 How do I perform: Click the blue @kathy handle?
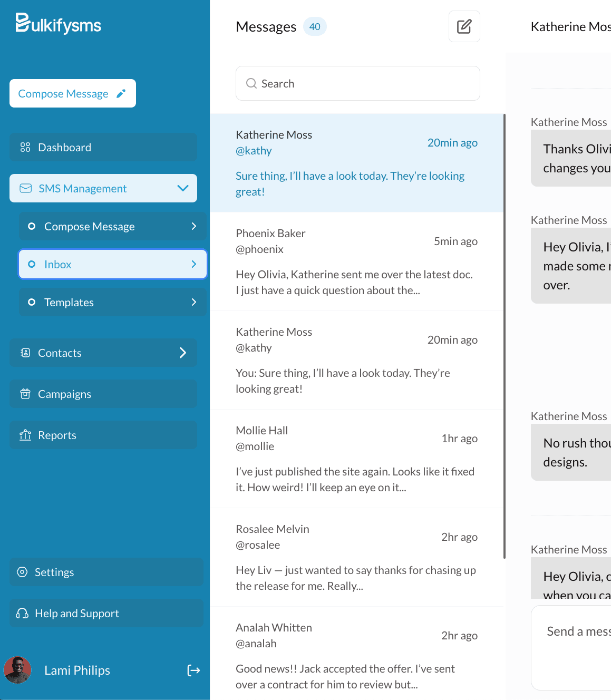(254, 151)
